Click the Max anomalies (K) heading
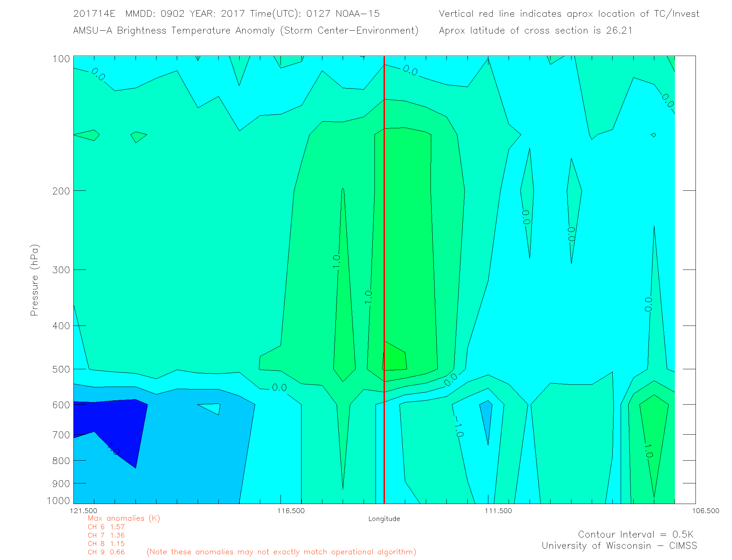This screenshot has height=560, width=732. 124,518
